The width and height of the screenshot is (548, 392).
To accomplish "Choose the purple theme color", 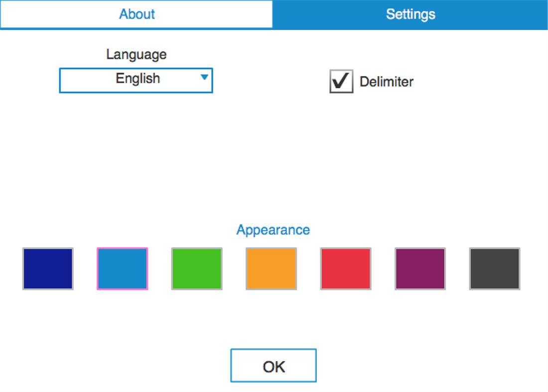I will click(x=419, y=268).
